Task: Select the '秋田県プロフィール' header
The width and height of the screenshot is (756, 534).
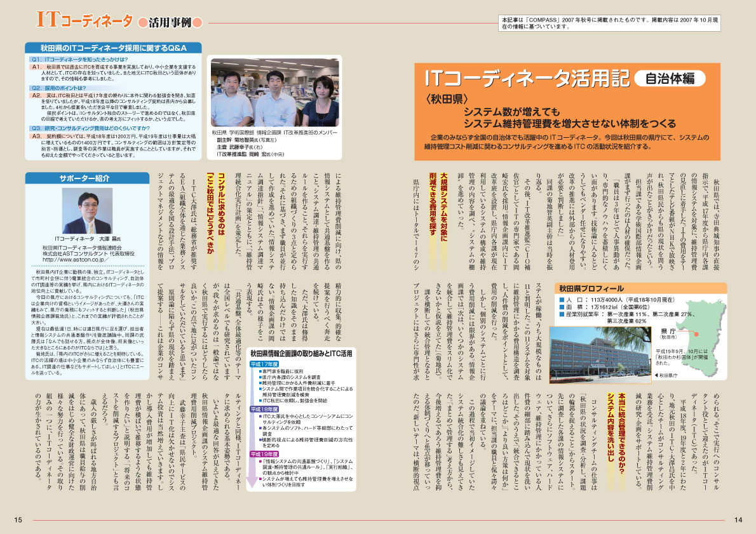Action: [640, 288]
